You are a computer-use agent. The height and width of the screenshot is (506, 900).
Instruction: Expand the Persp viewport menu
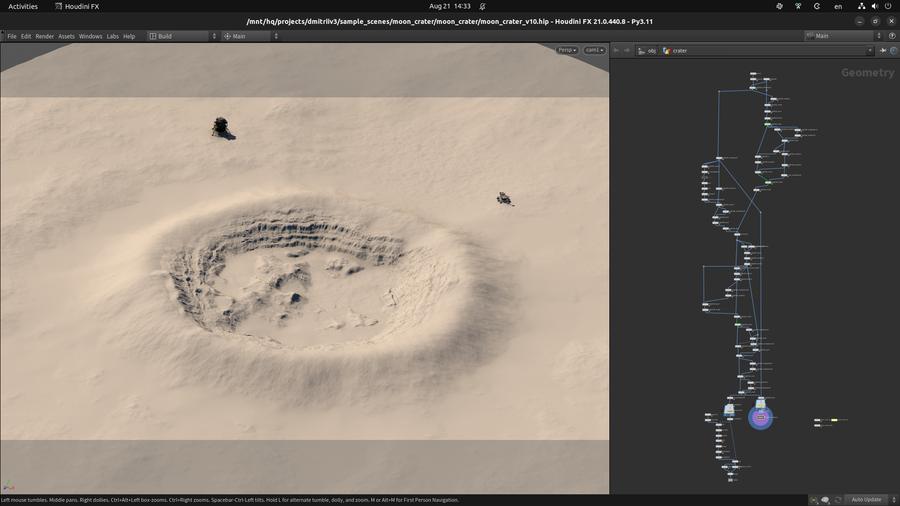[567, 50]
